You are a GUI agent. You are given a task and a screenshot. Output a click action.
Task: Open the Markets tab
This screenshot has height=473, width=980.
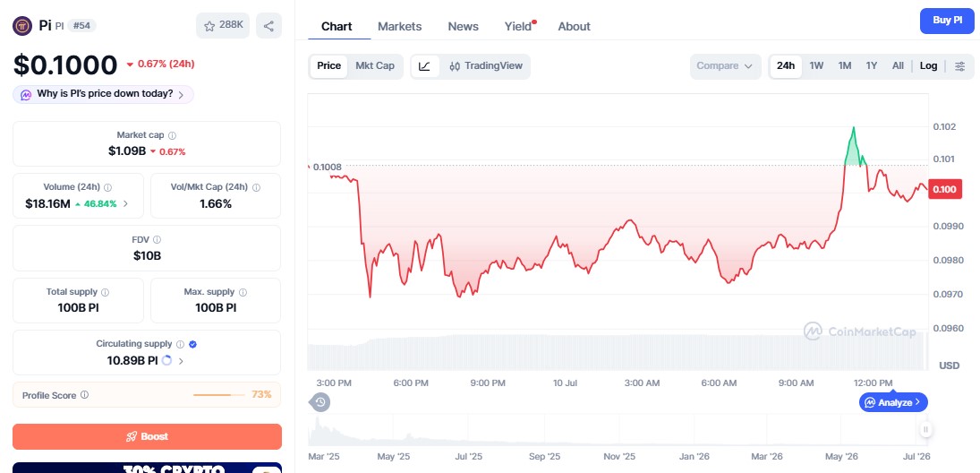pyautogui.click(x=399, y=26)
